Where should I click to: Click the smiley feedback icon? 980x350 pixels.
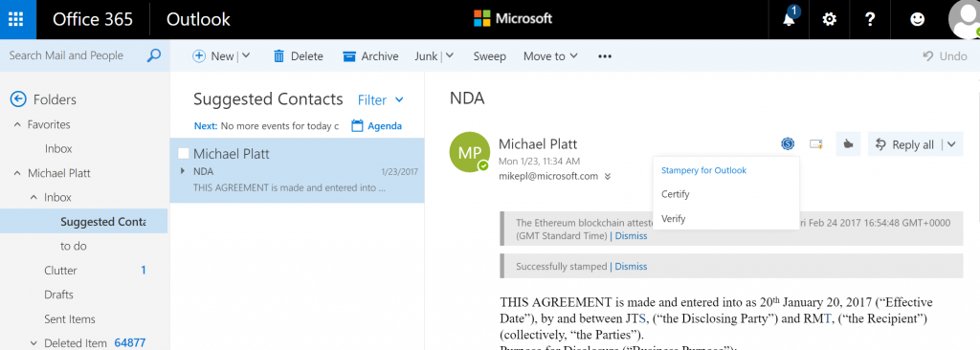917,19
